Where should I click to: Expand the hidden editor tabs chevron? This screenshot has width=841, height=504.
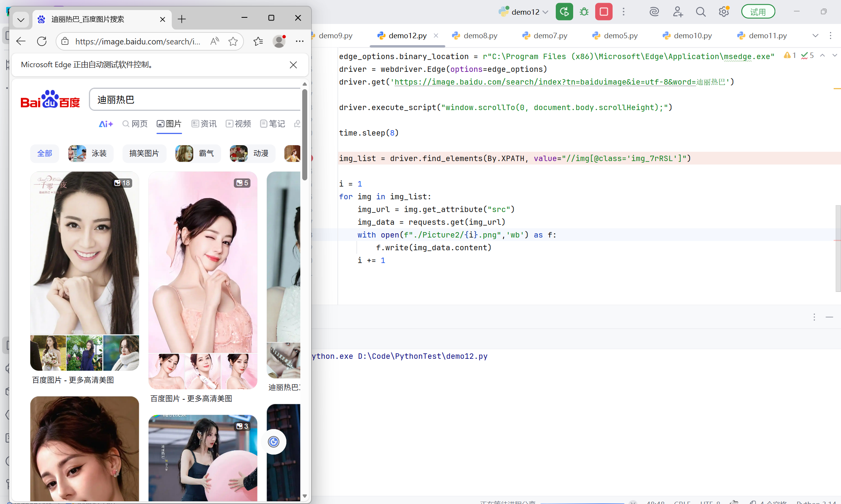pyautogui.click(x=815, y=36)
